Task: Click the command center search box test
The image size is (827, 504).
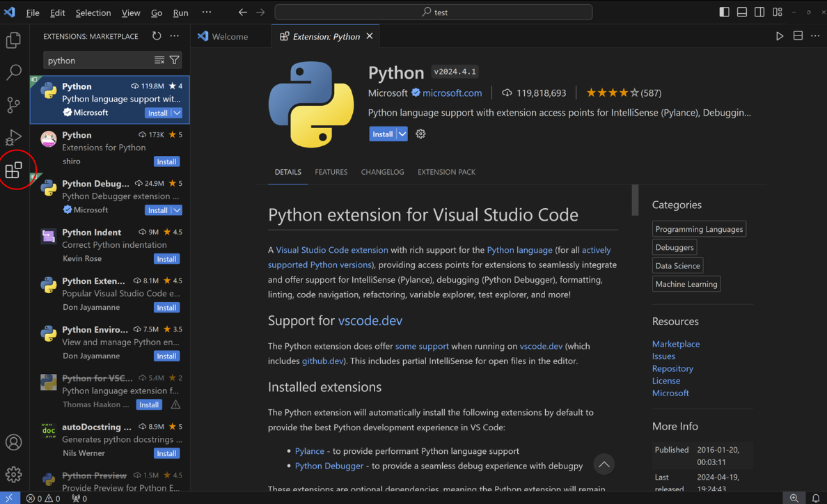Action: click(434, 12)
